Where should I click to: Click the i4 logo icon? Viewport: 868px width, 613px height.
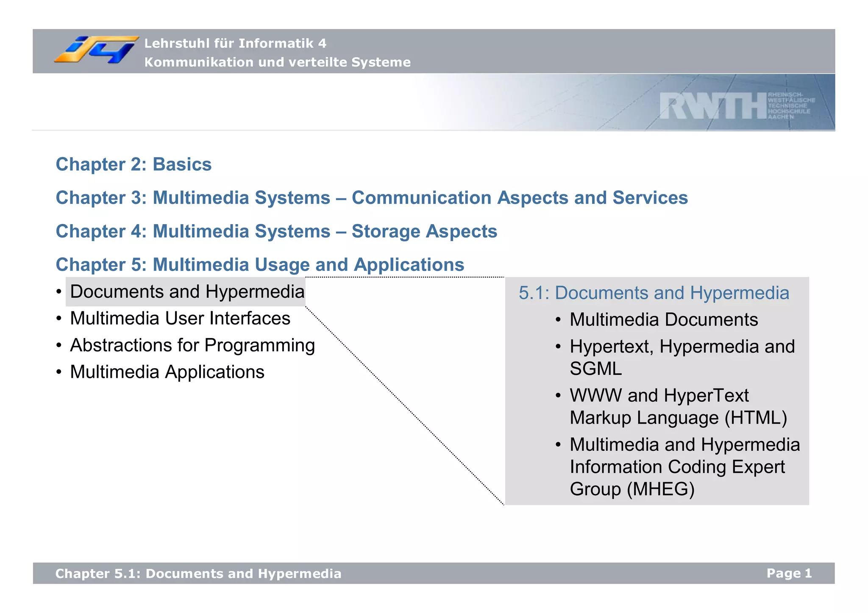point(97,50)
